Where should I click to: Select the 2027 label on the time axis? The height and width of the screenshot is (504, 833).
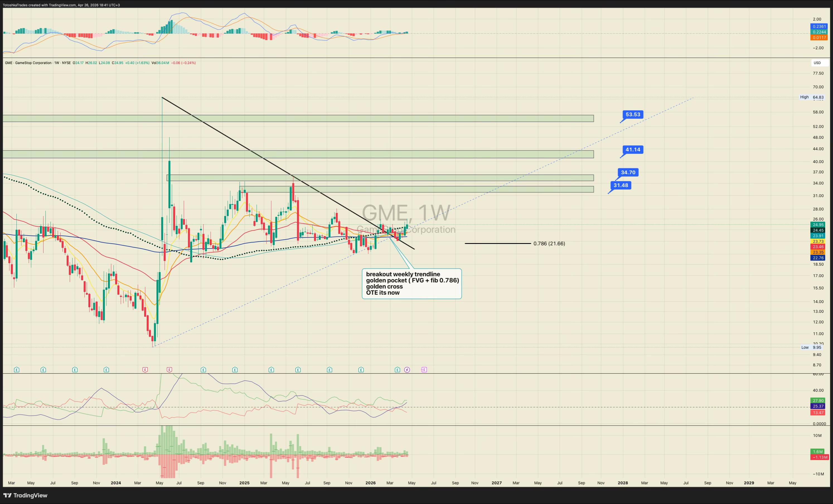click(x=497, y=483)
